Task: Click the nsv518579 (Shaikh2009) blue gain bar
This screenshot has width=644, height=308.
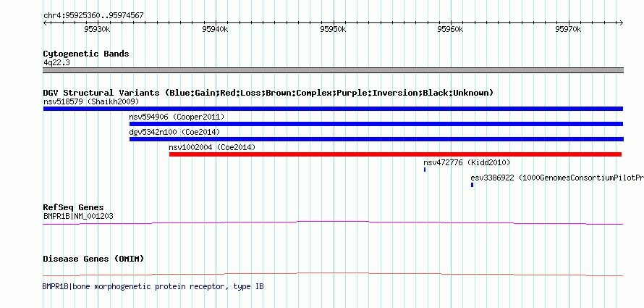Action: (333, 109)
